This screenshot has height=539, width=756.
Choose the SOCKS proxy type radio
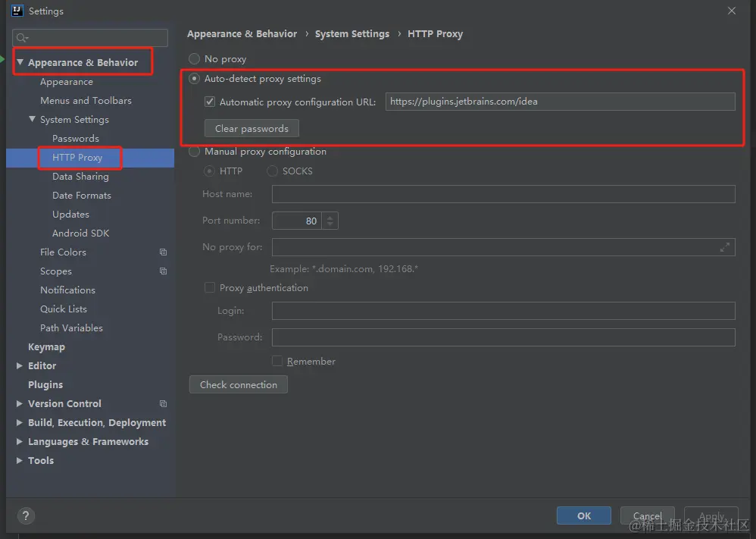point(273,171)
